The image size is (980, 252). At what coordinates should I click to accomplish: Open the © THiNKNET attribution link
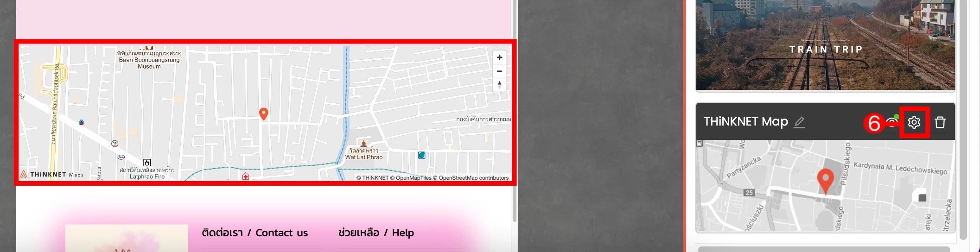(x=372, y=178)
